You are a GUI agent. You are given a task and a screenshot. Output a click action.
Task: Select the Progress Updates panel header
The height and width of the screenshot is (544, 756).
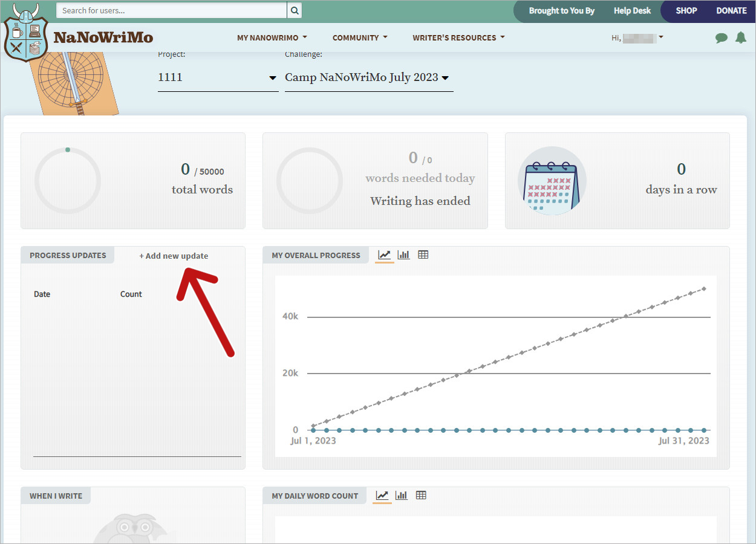[68, 255]
